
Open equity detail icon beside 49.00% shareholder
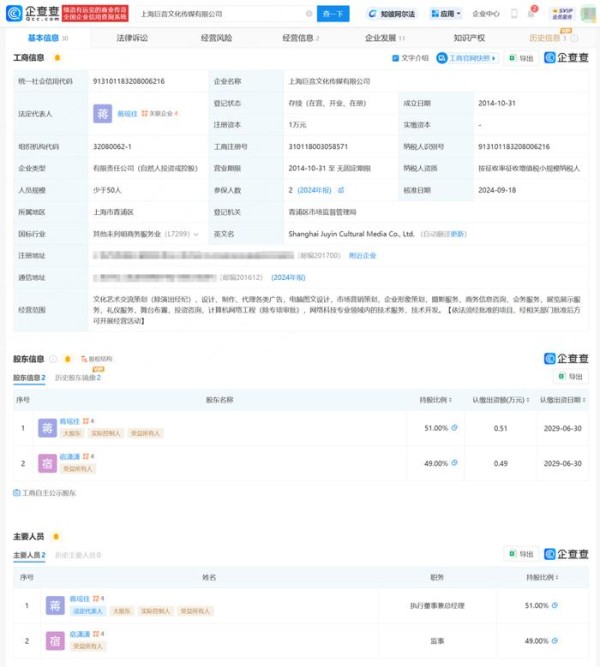pos(454,463)
